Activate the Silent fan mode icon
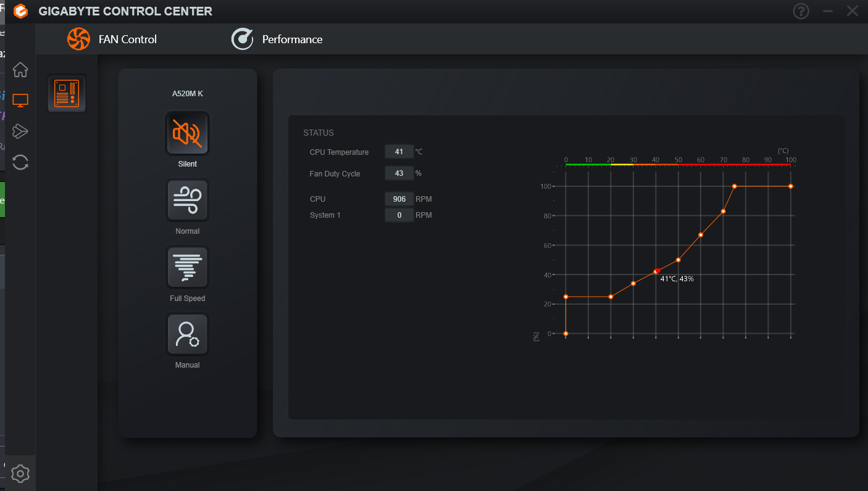Viewport: 868px width, 491px height. pos(187,133)
